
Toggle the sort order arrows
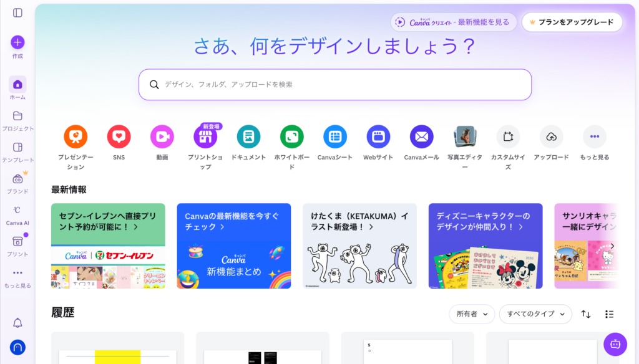coord(586,314)
